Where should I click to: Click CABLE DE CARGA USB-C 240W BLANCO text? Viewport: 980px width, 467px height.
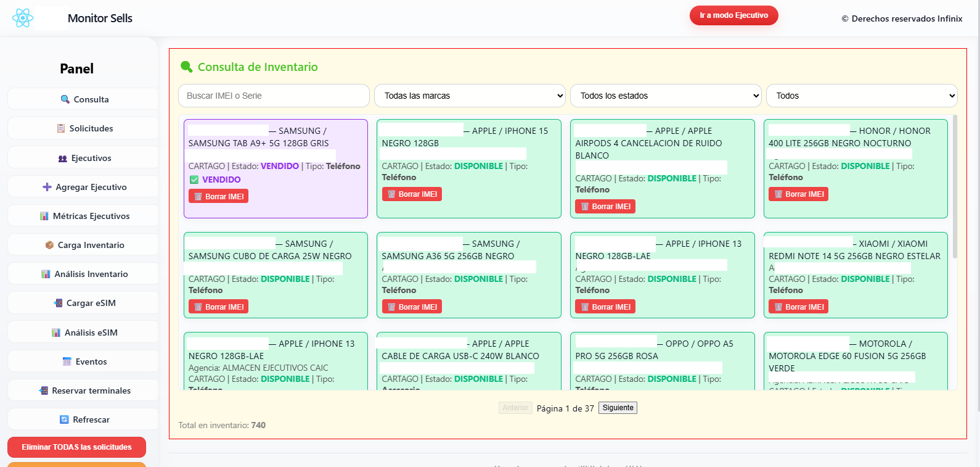pyautogui.click(x=460, y=356)
